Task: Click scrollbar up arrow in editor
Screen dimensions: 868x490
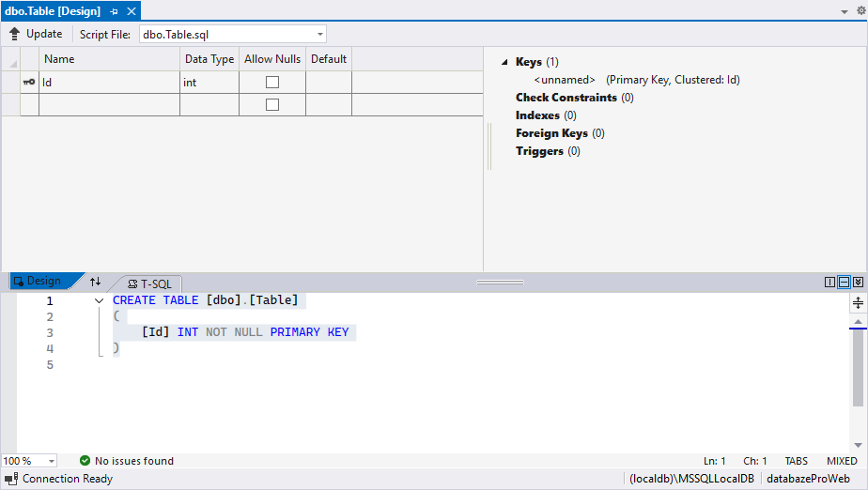Action: 858,321
